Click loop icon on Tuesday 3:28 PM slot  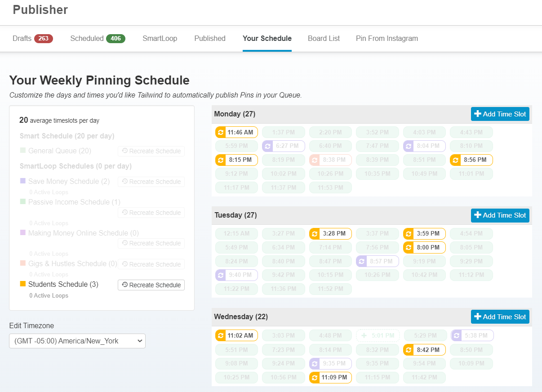[315, 234]
